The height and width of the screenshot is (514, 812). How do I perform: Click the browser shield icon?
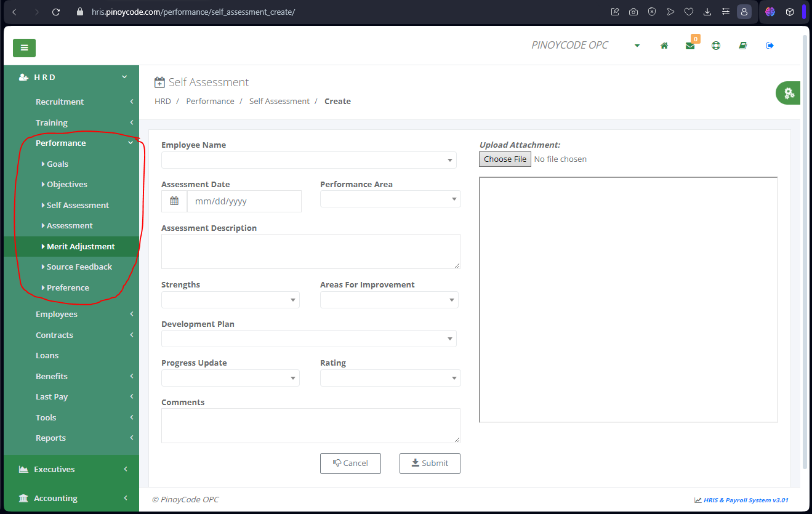click(652, 12)
